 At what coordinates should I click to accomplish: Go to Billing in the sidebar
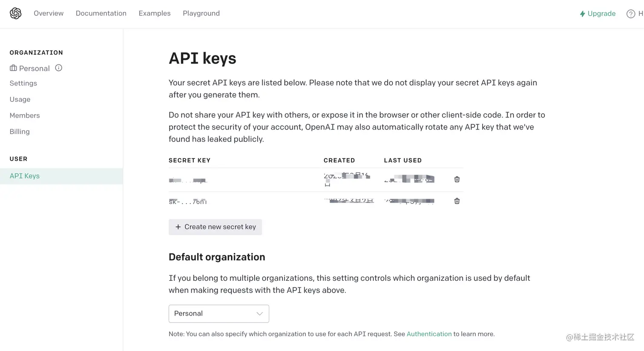point(20,132)
